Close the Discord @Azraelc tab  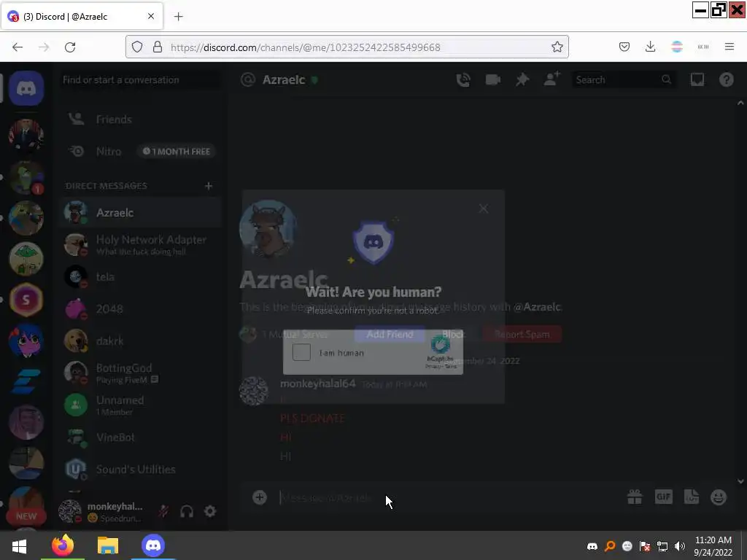pos(150,16)
